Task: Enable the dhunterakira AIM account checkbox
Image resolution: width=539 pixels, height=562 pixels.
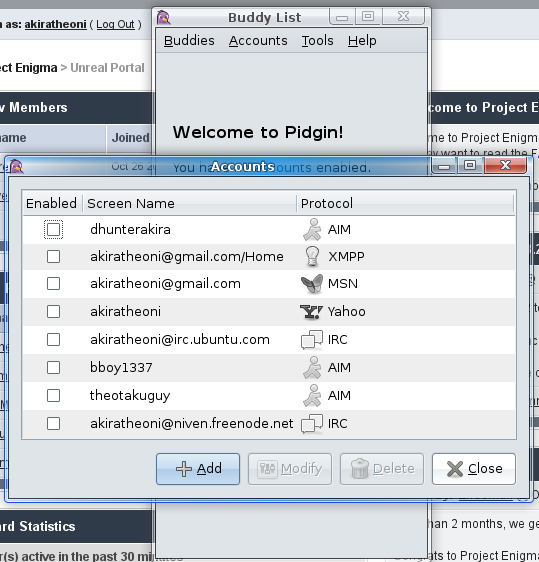Action: [53, 229]
